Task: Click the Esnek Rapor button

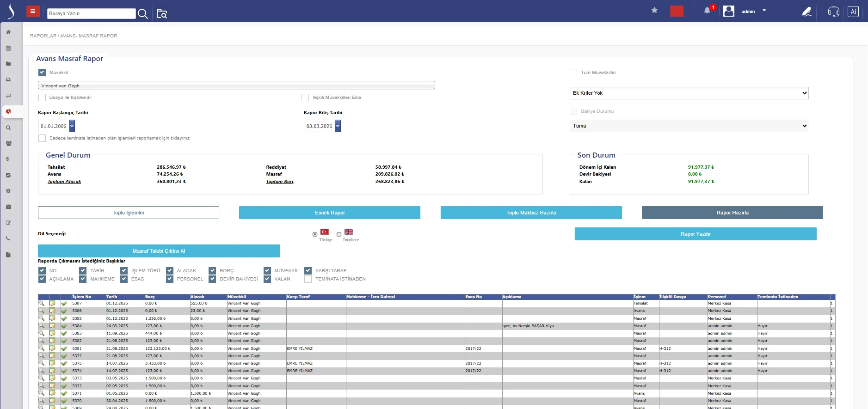Action: pos(329,213)
